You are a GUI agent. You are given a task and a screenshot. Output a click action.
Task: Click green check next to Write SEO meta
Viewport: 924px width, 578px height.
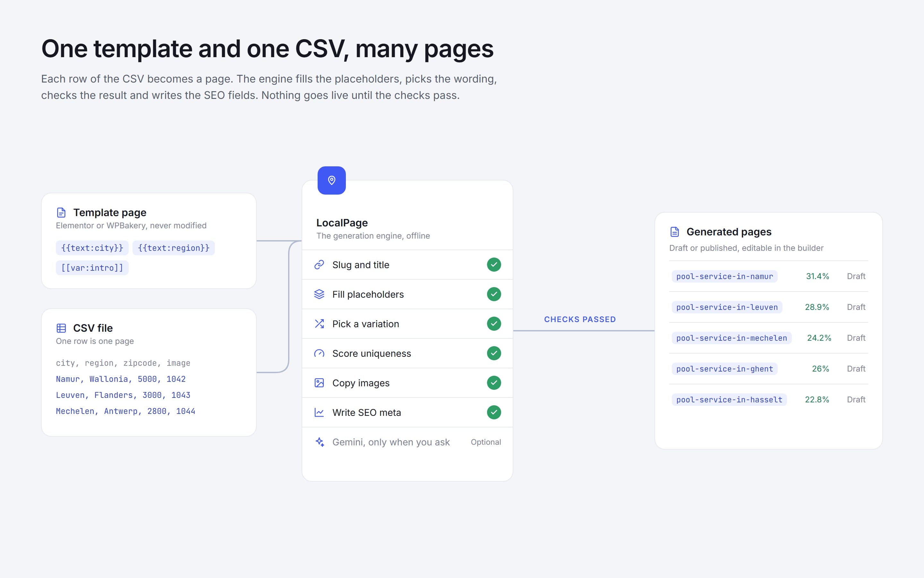click(x=494, y=413)
